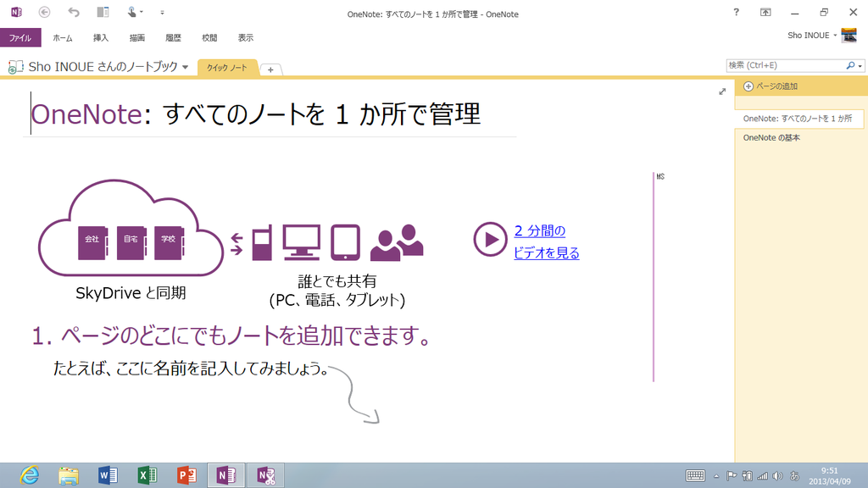The image size is (868, 488).
Task: Show hidden system tray icons
Action: (716, 476)
